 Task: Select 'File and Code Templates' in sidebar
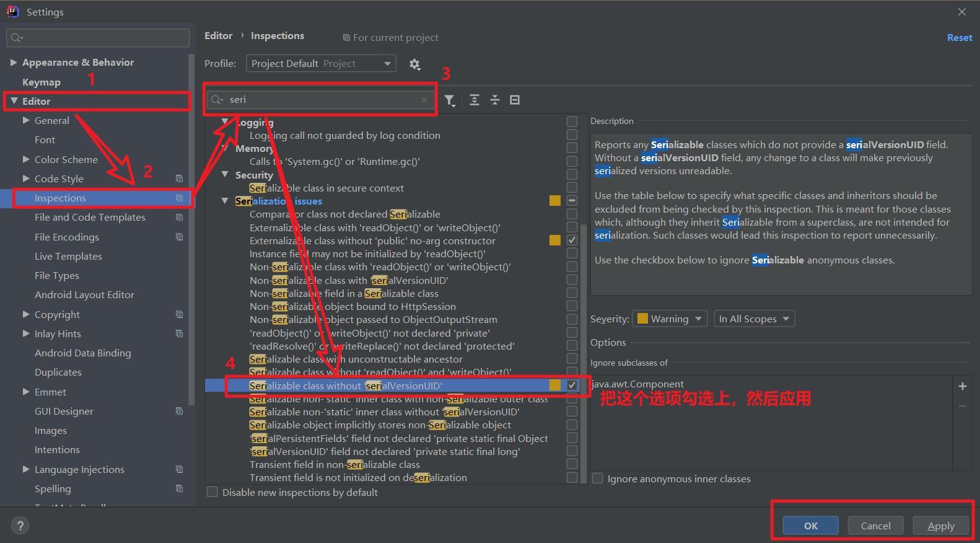coord(90,218)
